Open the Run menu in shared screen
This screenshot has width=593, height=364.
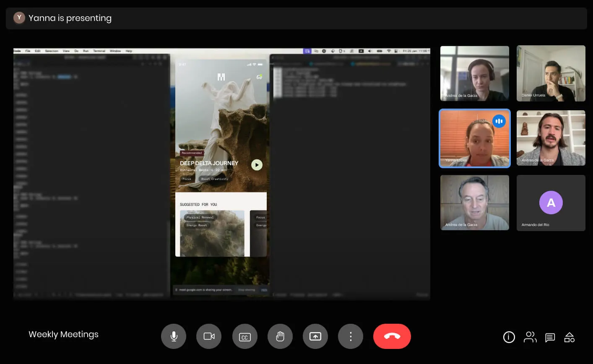point(86,51)
